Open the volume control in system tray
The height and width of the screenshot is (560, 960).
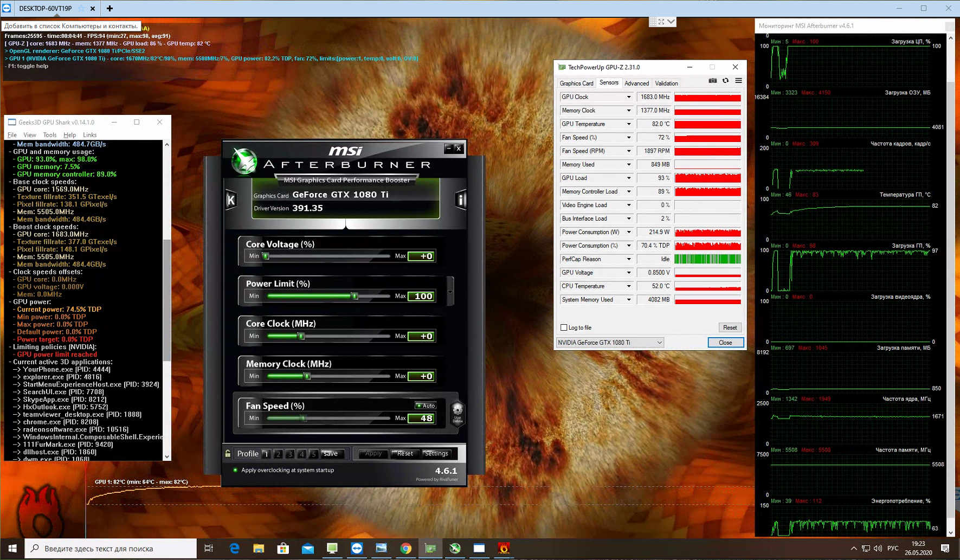pos(878,549)
